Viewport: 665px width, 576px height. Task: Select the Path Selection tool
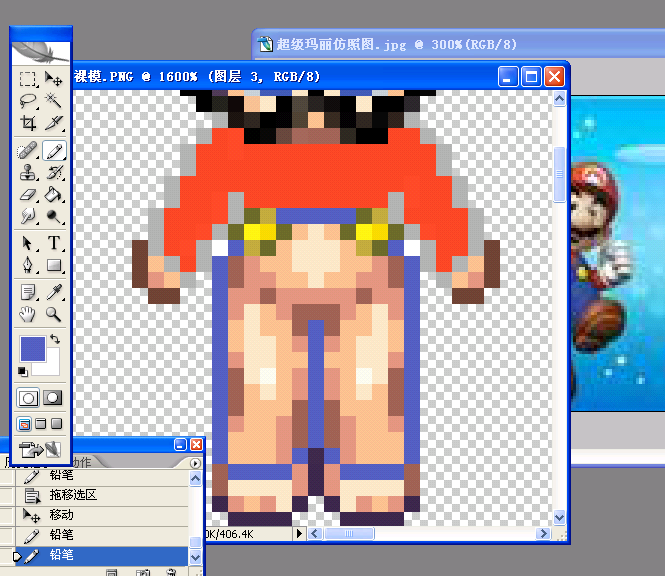click(28, 243)
